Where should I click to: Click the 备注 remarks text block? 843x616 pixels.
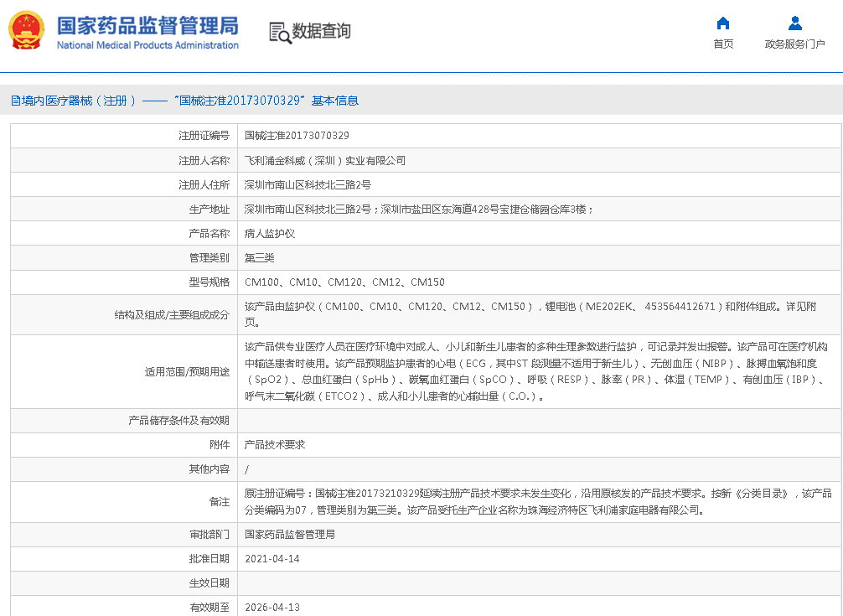[x=536, y=501]
